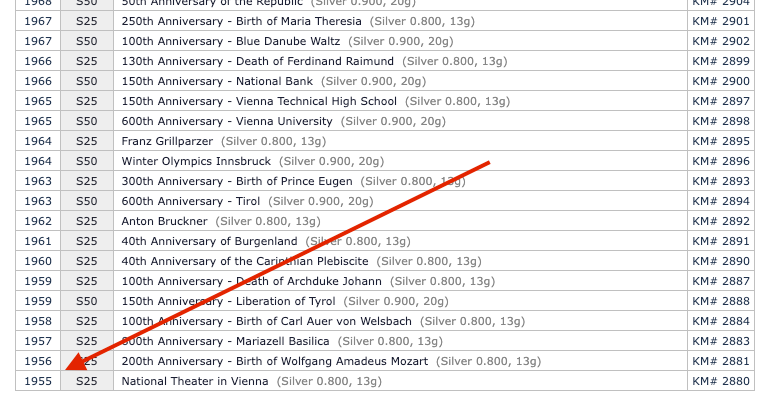Click the Birth of Prince Eugen entry
Screen dimensions: 759x411
237,181
